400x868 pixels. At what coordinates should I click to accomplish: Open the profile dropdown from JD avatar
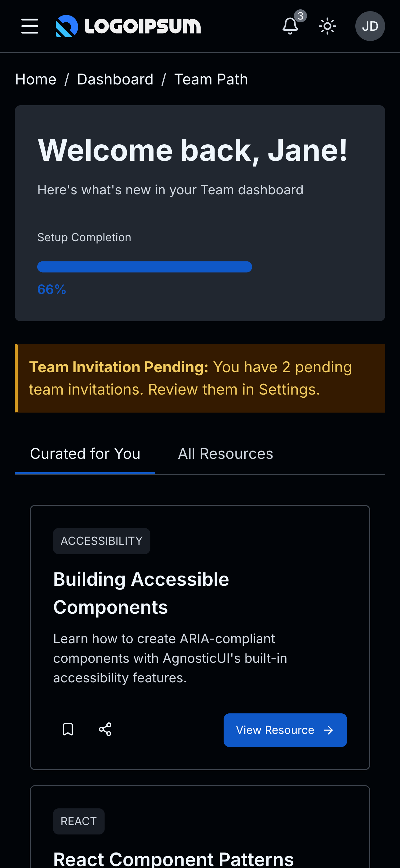click(x=370, y=26)
